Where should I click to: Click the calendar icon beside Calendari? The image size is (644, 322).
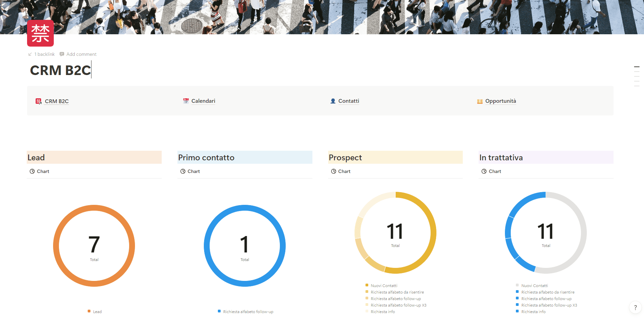coord(186,101)
